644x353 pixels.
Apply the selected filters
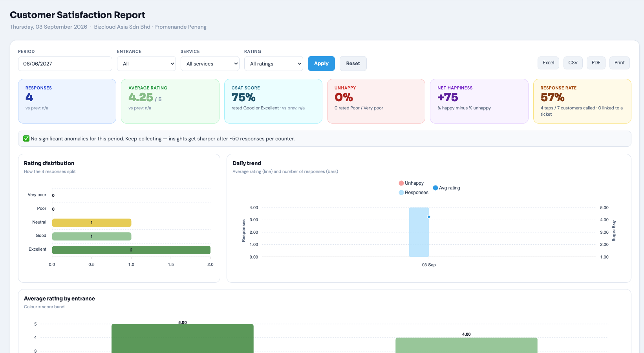click(x=321, y=64)
